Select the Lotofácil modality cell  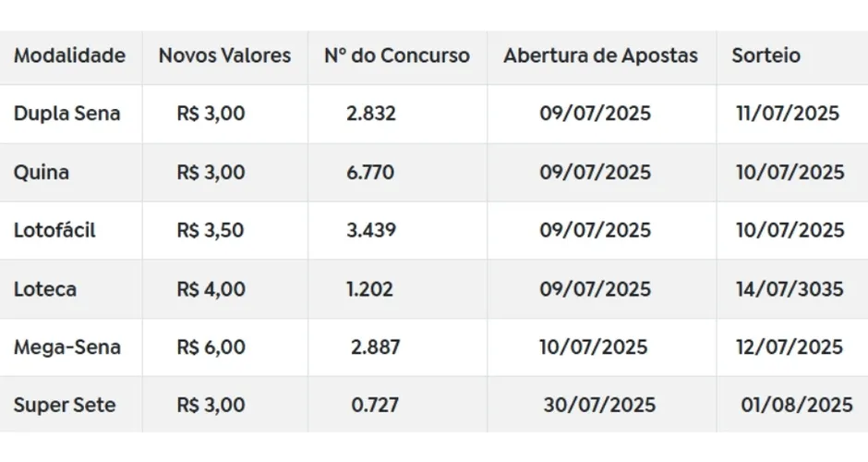[54, 230]
